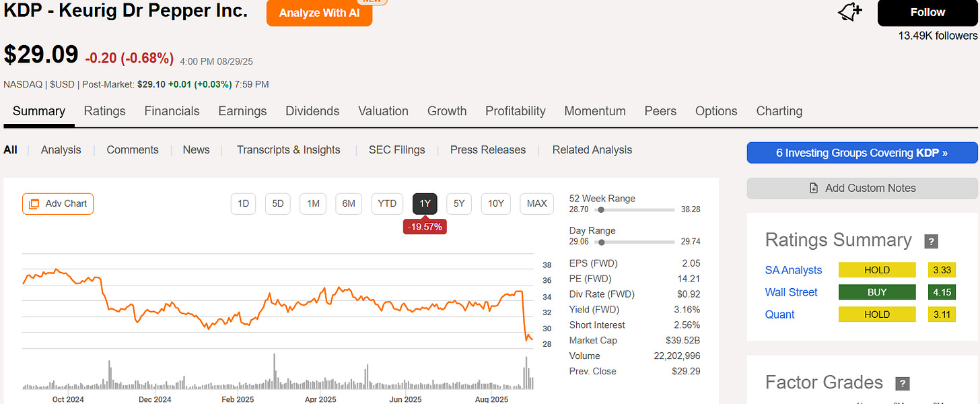
Task: Select the MAX chart range
Action: pos(537,203)
